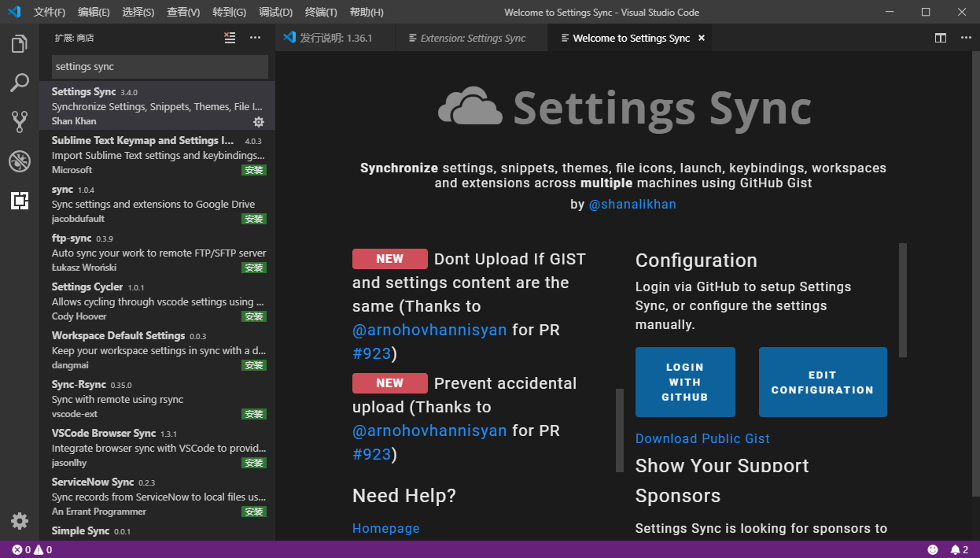Open editor More Actions menu top right

966,37
